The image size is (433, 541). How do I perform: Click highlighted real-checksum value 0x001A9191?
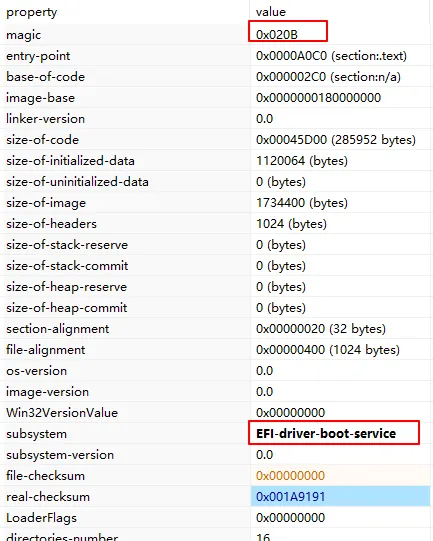coord(291,497)
